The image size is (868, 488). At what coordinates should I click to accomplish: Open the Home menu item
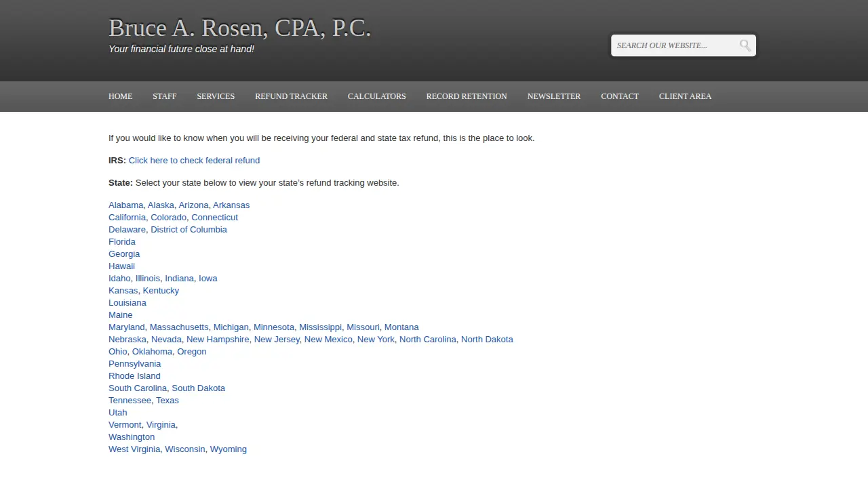[x=121, y=96]
